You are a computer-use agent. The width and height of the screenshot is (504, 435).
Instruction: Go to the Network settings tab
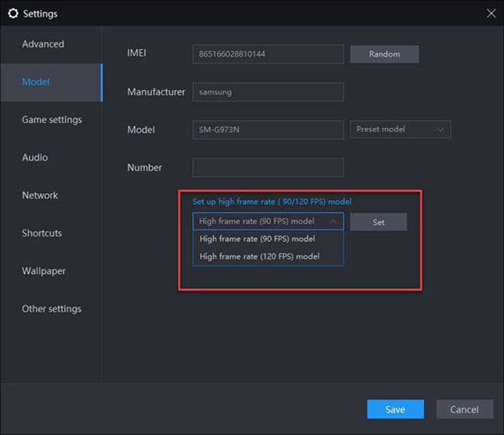click(x=40, y=196)
